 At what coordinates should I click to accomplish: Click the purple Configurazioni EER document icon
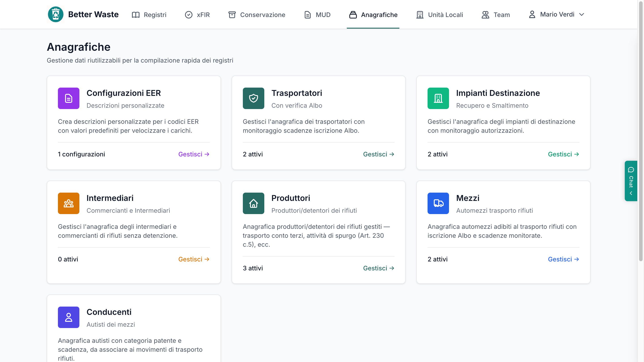68,98
